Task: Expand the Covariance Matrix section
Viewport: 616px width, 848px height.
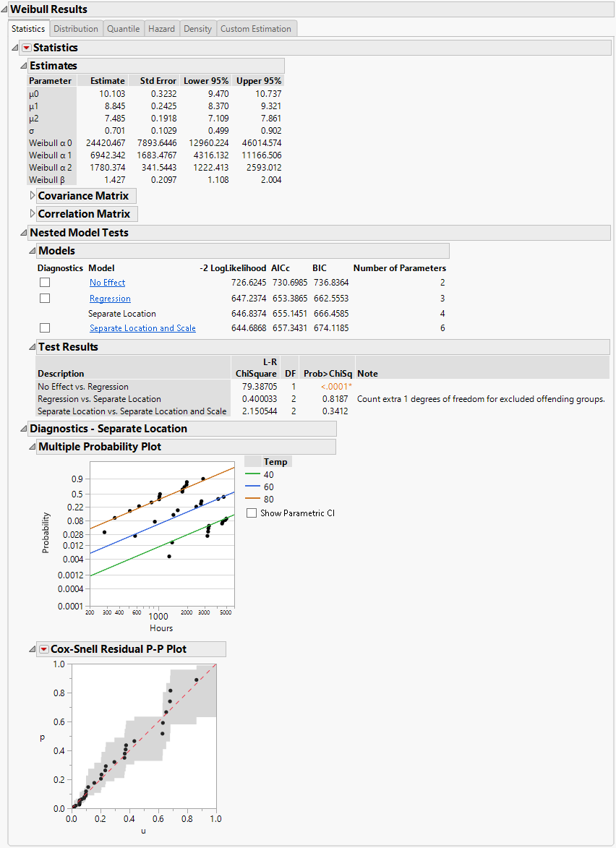Action: point(33,196)
